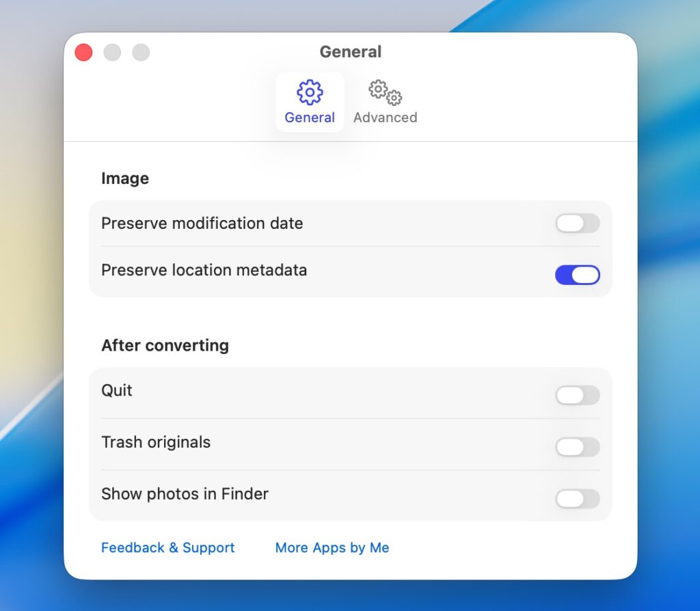700x611 pixels.
Task: Click the Trash originals label text
Action: click(156, 442)
